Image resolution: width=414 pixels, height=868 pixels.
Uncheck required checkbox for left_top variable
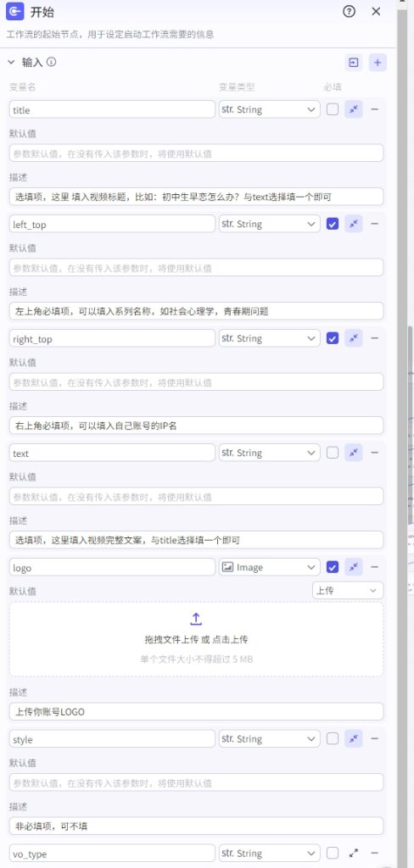pos(333,224)
